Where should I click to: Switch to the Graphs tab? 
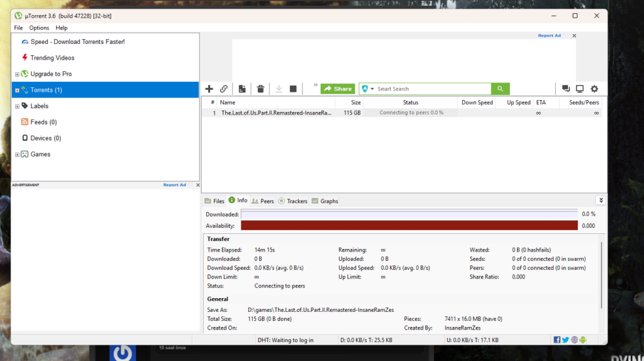pyautogui.click(x=325, y=201)
